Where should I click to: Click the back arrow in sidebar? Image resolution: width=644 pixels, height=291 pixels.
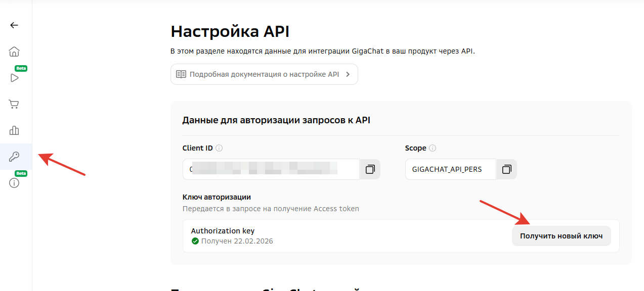[x=14, y=25]
